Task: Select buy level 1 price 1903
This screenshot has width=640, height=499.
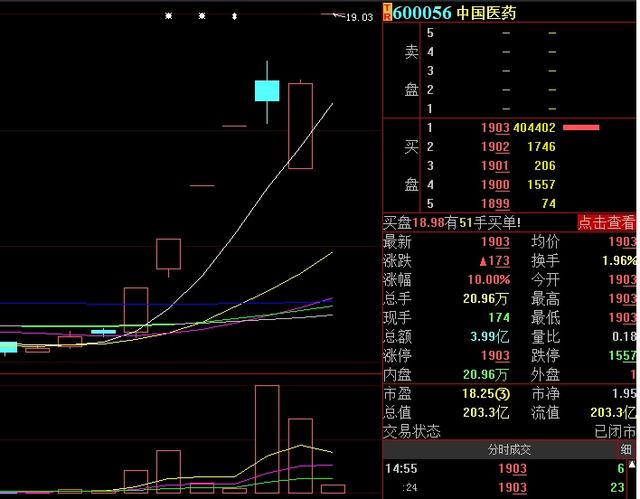Action: pos(494,128)
